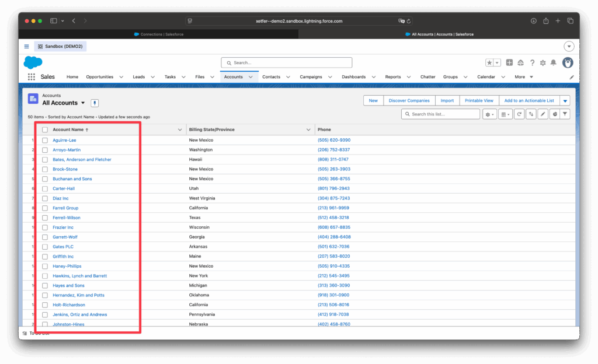The image size is (598, 364).
Task: Edit the list inline with pencil icon
Action: coord(543,114)
